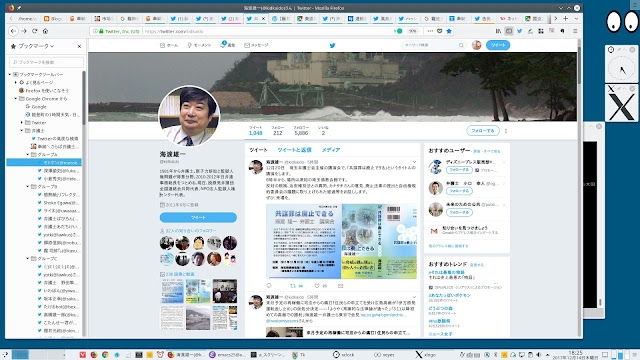Click the forward navigation arrow
Image resolution: width=640 pixels, height=360 pixels.
pyautogui.click(x=24, y=31)
